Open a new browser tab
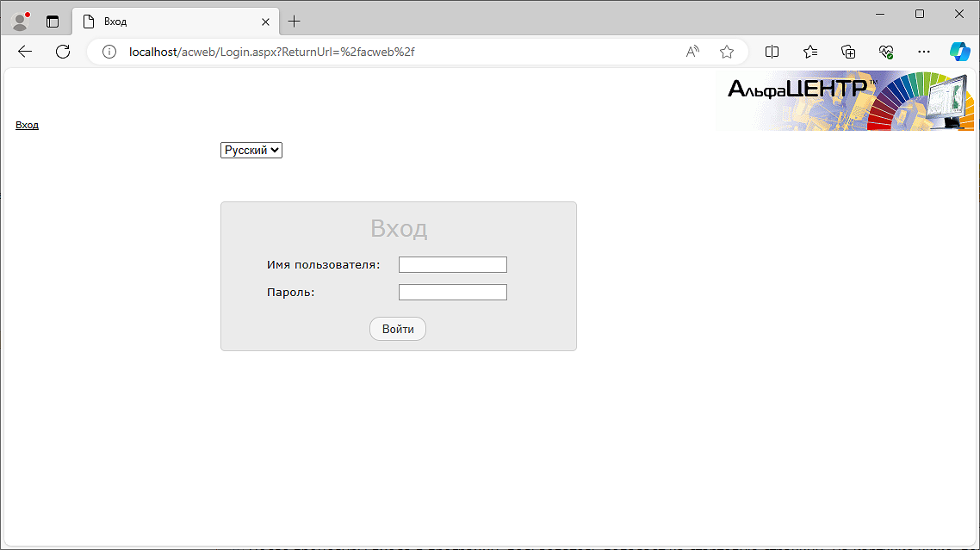The height and width of the screenshot is (550, 980). [x=294, y=22]
